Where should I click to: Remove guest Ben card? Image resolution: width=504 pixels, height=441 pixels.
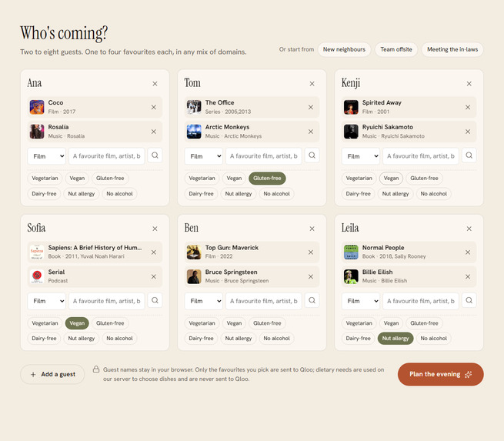coord(312,229)
